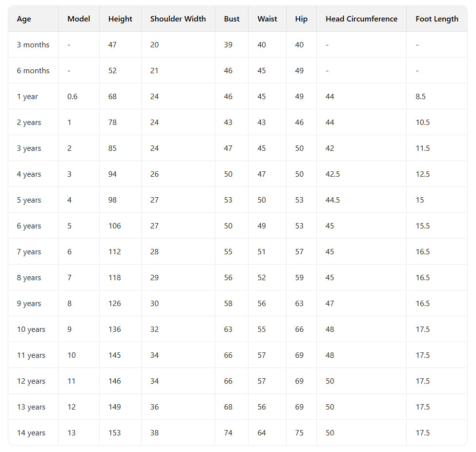Select head circumference value 42.5
476x452 pixels.
pos(333,174)
